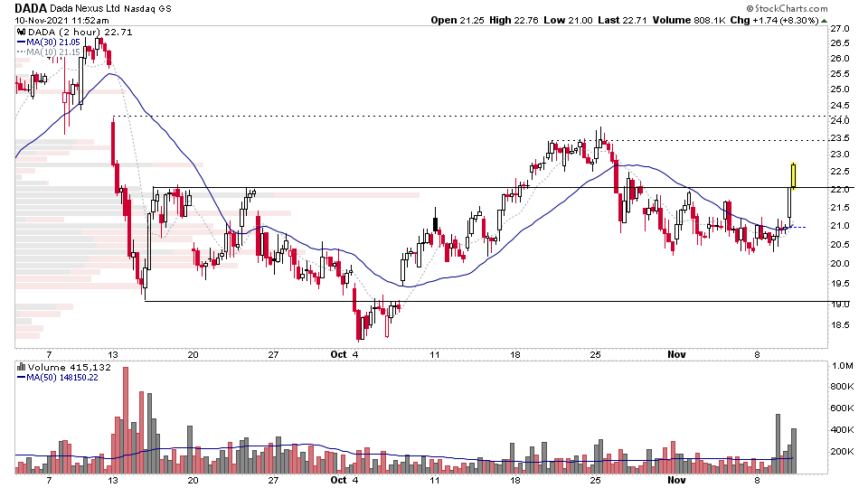Click the 10-Nov-2021 11:52am timestamp

(x=62, y=21)
